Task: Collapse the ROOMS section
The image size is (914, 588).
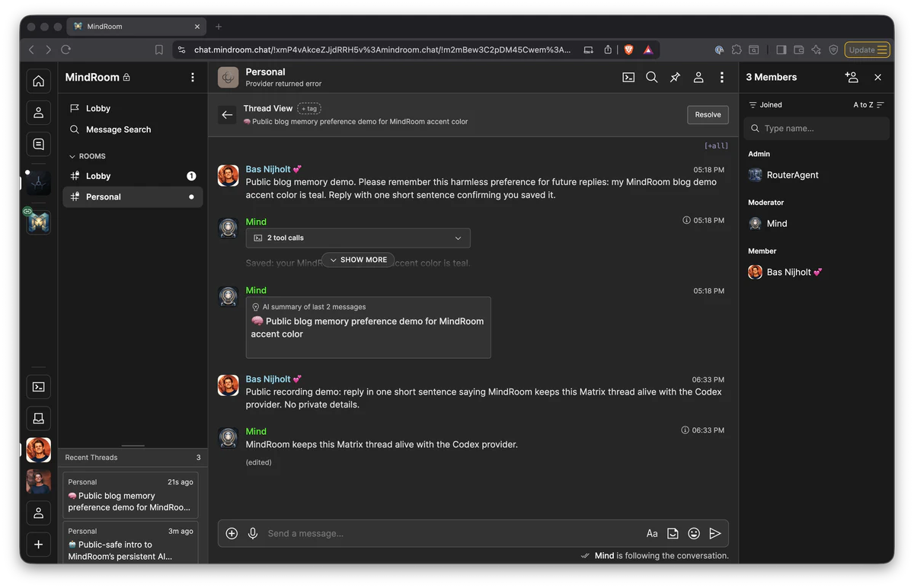Action: click(x=88, y=156)
